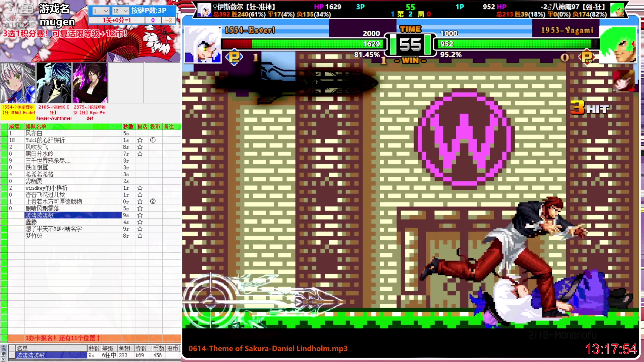Image resolution: width=644 pixels, height=362 pixels.
Task: Click the revive star in the 鑫滕 row
Action: click(140, 222)
